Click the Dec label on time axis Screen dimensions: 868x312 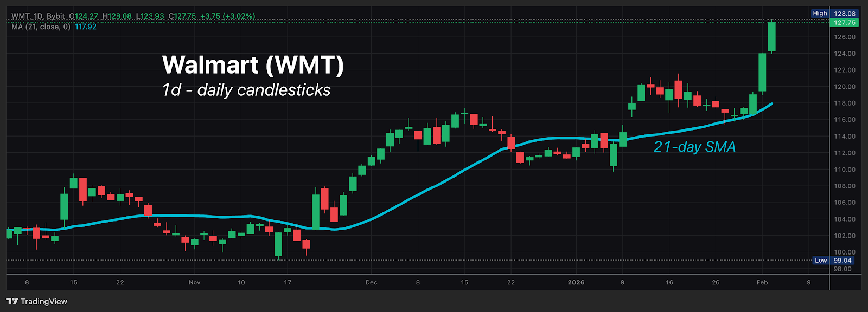(371, 282)
